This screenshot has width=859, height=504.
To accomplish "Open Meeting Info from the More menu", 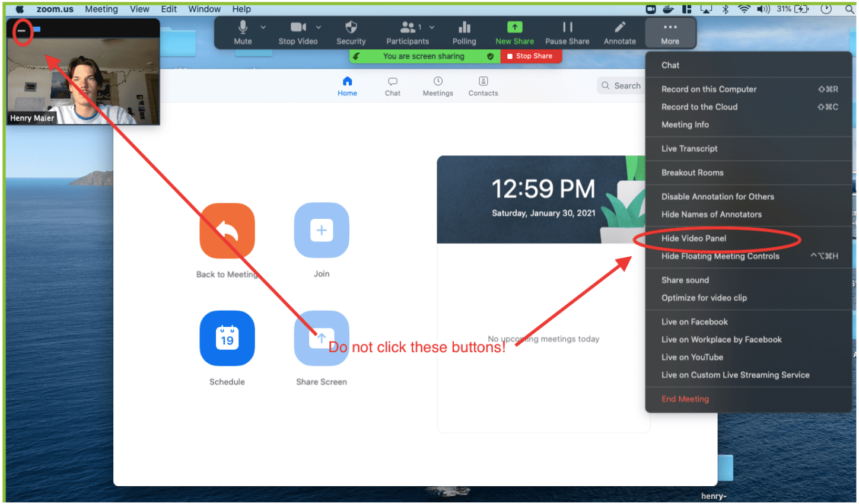I will 749,125.
